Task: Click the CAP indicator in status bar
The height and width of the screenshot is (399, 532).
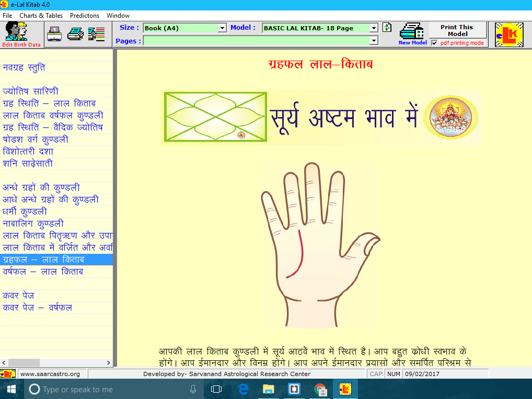Action: (376, 374)
